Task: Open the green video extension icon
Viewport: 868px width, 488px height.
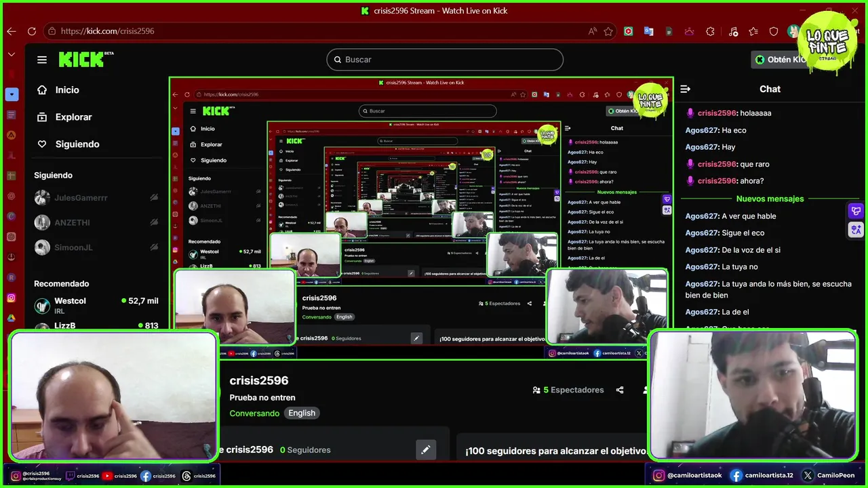Action: pos(629,31)
